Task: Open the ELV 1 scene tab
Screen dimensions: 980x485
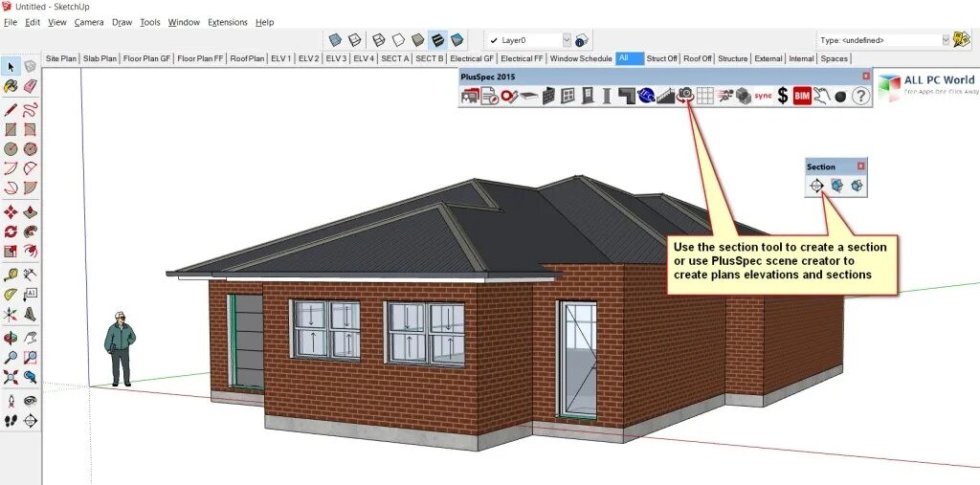Action: tap(280, 58)
